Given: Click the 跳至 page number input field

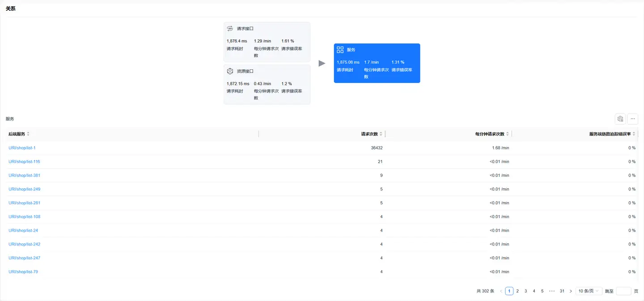Looking at the screenshot, I should coord(623,291).
